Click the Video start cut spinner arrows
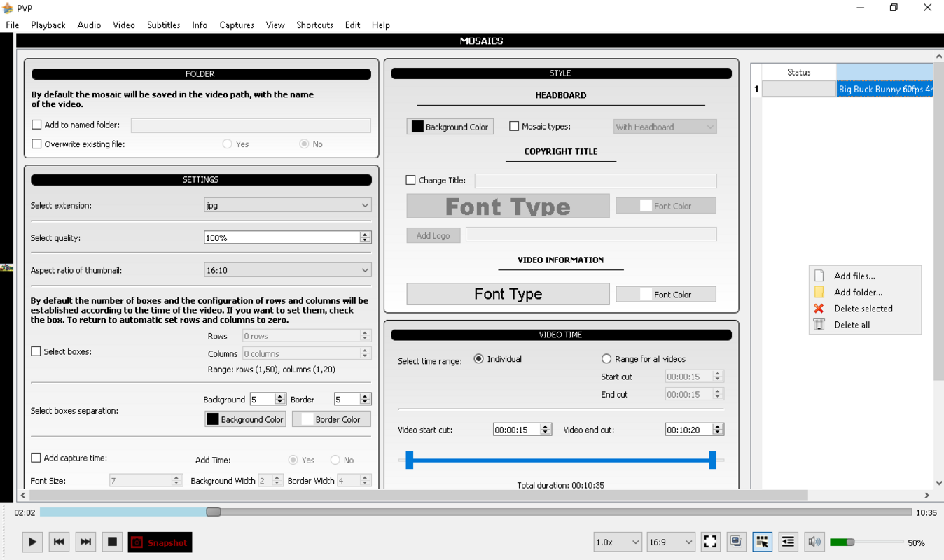 (x=546, y=429)
